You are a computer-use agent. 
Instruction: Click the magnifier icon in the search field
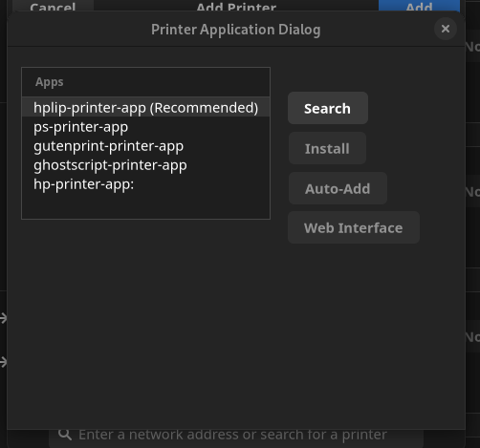[65, 435]
